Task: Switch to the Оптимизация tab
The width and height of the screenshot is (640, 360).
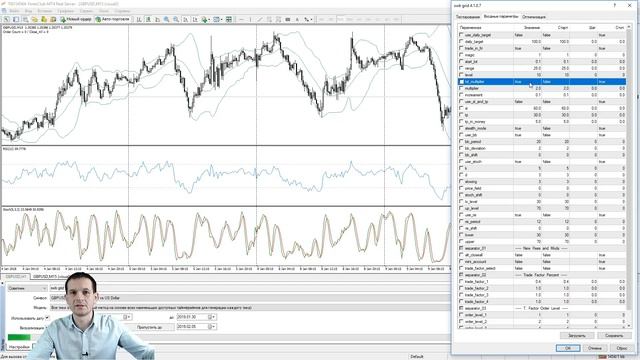Action: coord(534,17)
